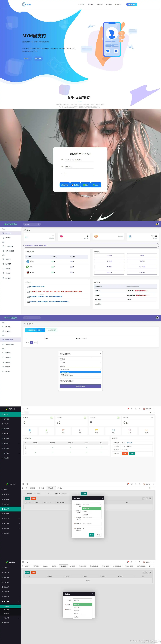
Task: Open 联系客服 in the landing page navigation
Action: 118,4
